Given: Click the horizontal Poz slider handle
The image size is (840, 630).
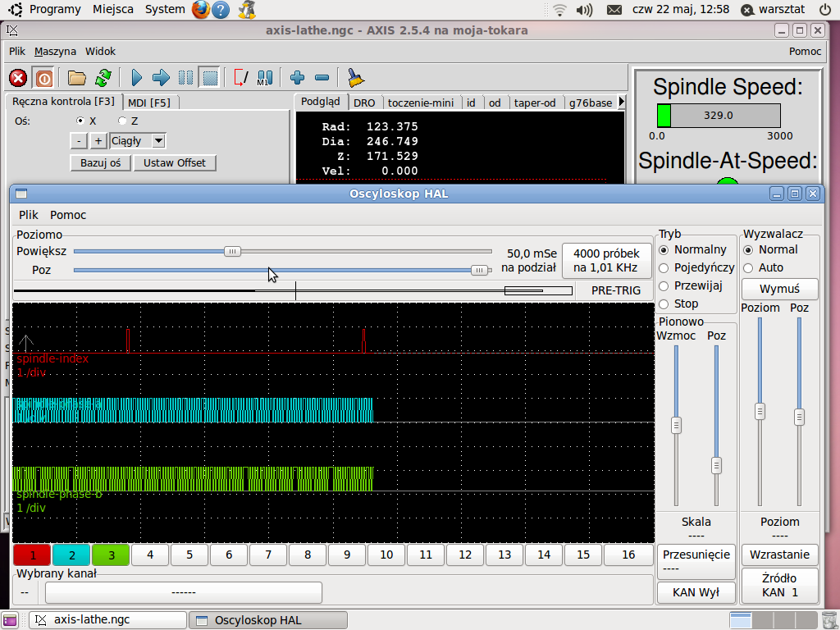Looking at the screenshot, I should (x=479, y=271).
